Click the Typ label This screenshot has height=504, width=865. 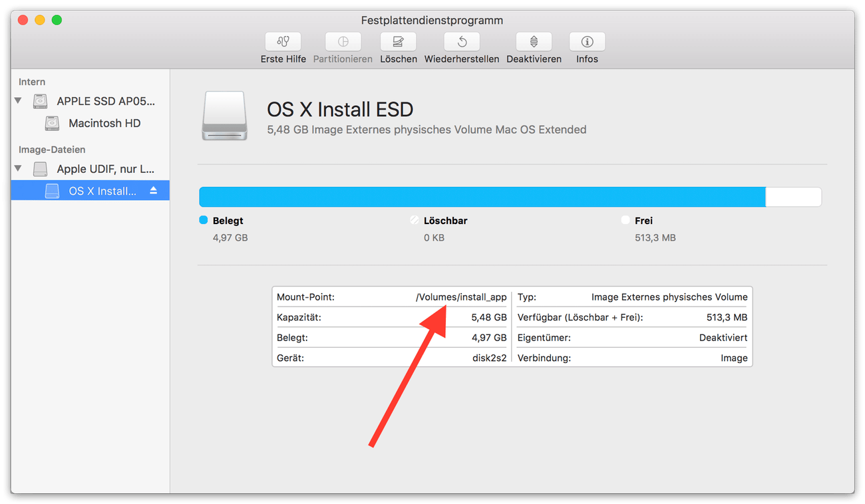tap(527, 297)
